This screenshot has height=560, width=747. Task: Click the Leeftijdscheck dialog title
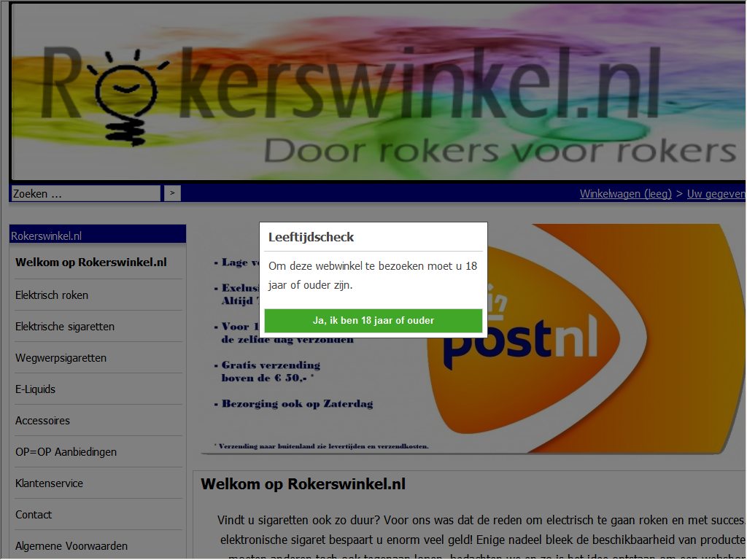point(311,237)
